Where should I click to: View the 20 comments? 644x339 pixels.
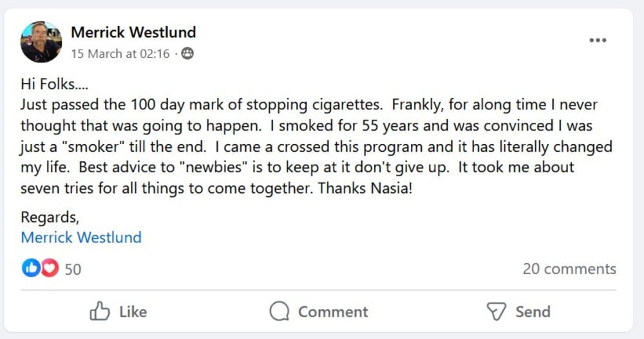[x=569, y=269]
